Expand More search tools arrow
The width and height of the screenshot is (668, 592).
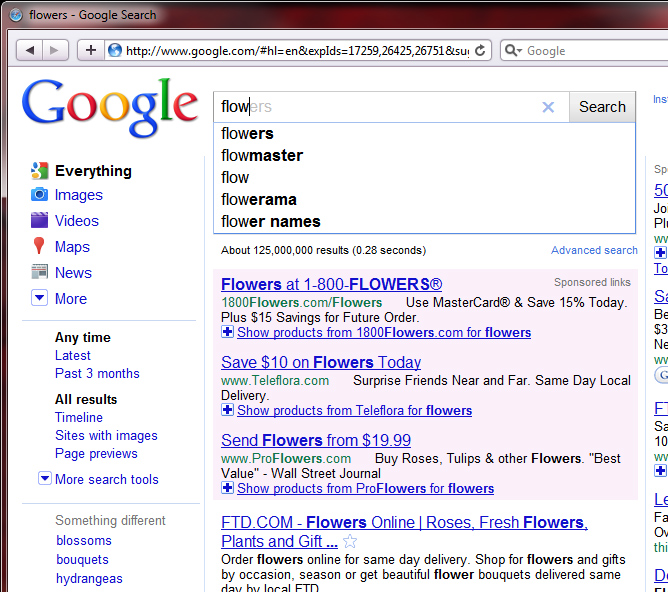click(45, 478)
